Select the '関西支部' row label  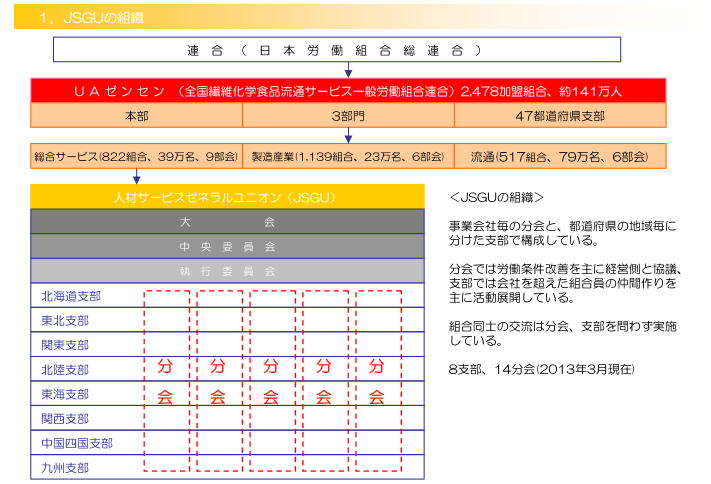pyautogui.click(x=65, y=419)
